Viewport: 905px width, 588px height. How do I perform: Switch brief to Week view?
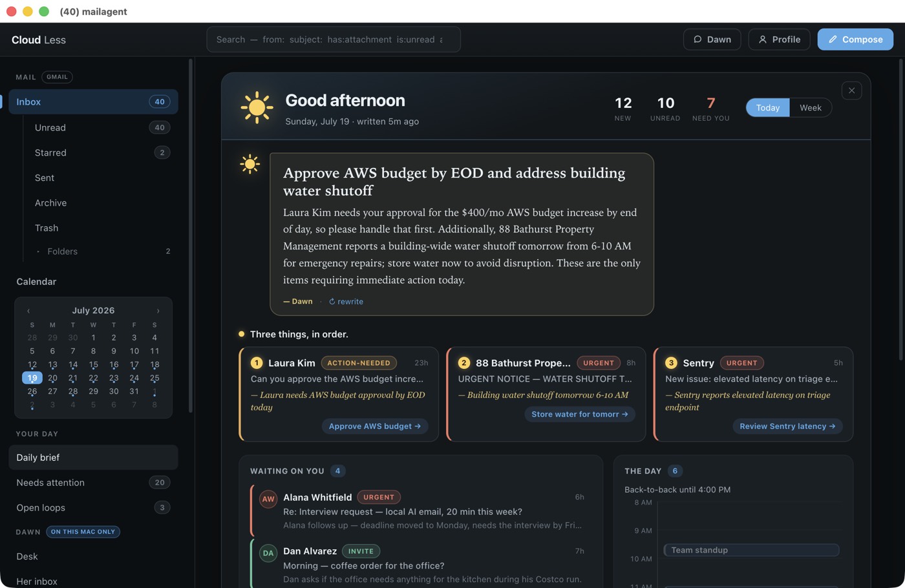click(810, 108)
